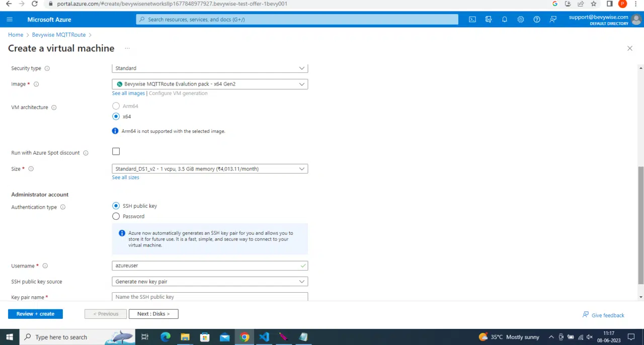Open the Directories and subscriptions filter

point(489,20)
